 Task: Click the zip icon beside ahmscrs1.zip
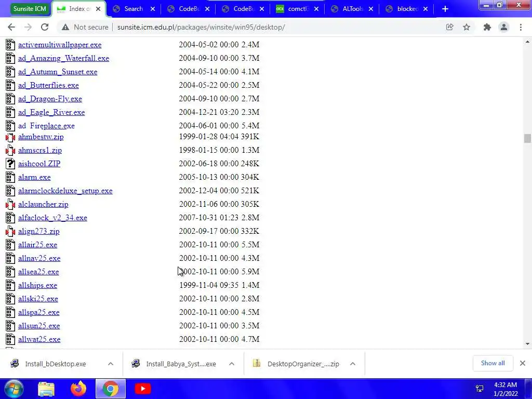pos(10,150)
